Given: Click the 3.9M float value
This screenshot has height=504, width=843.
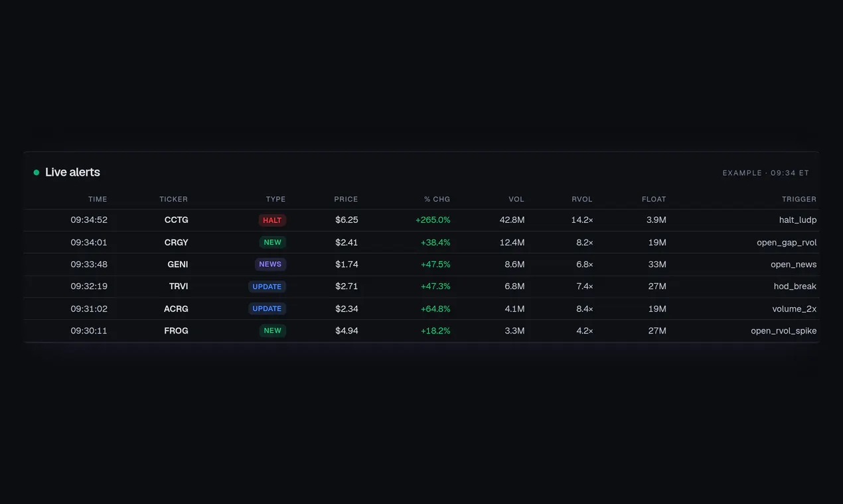Looking at the screenshot, I should [x=656, y=220].
